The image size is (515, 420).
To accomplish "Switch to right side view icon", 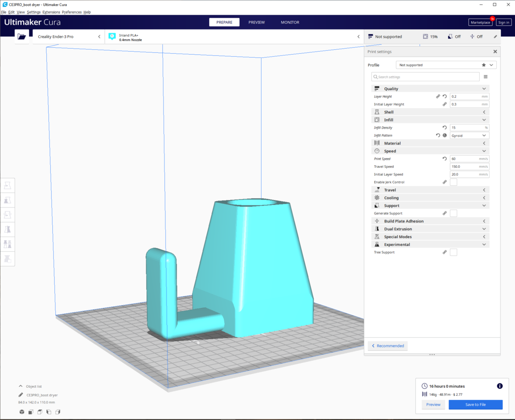I will [x=58, y=412].
